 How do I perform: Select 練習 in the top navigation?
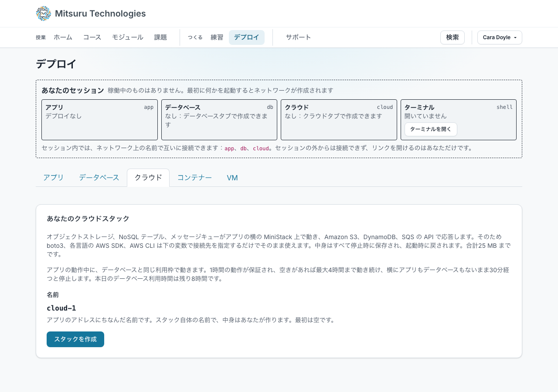[217, 37]
